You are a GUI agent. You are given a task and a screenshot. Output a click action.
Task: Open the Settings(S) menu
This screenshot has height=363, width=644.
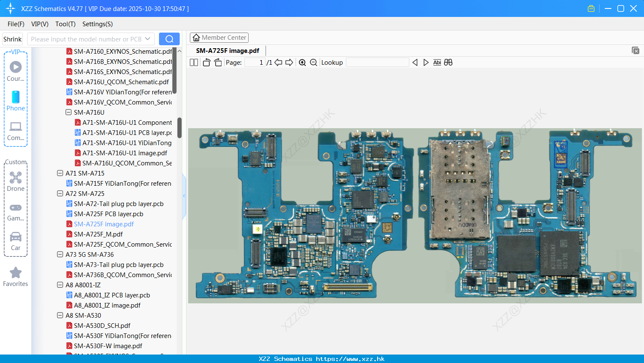98,24
